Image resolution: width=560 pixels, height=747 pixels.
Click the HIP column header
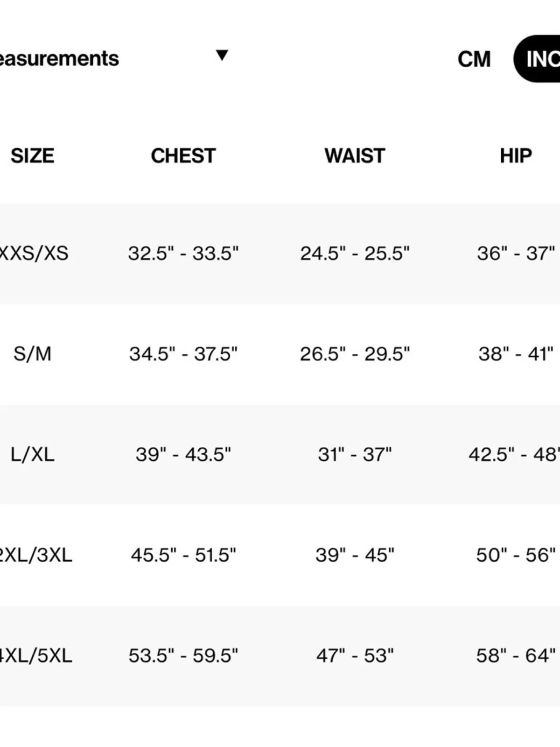(516, 156)
